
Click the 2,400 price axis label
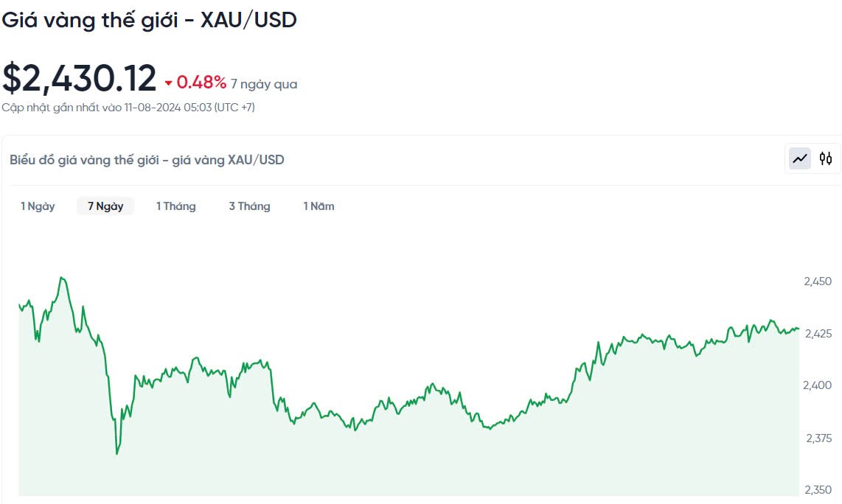pyautogui.click(x=817, y=385)
